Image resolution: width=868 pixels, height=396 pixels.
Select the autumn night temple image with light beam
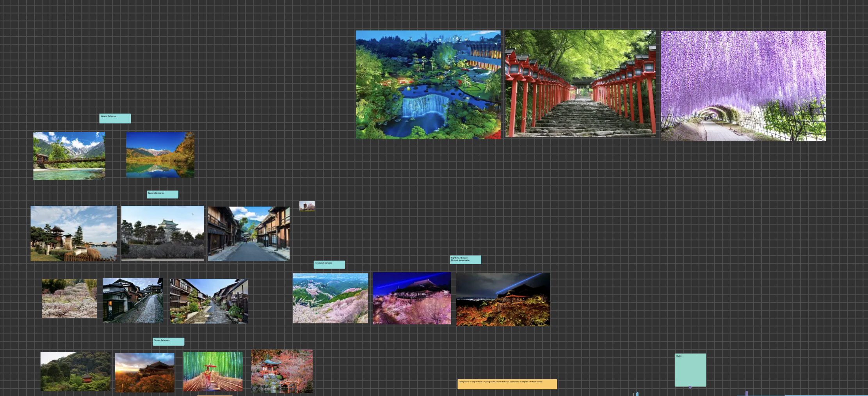point(503,299)
